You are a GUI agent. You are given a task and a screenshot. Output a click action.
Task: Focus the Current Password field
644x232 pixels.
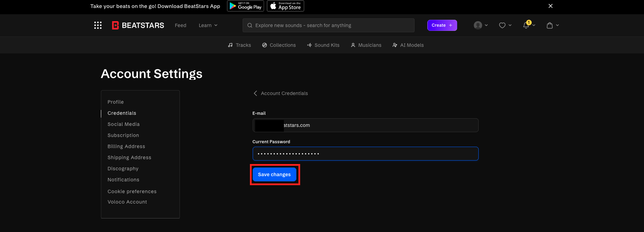pos(365,154)
